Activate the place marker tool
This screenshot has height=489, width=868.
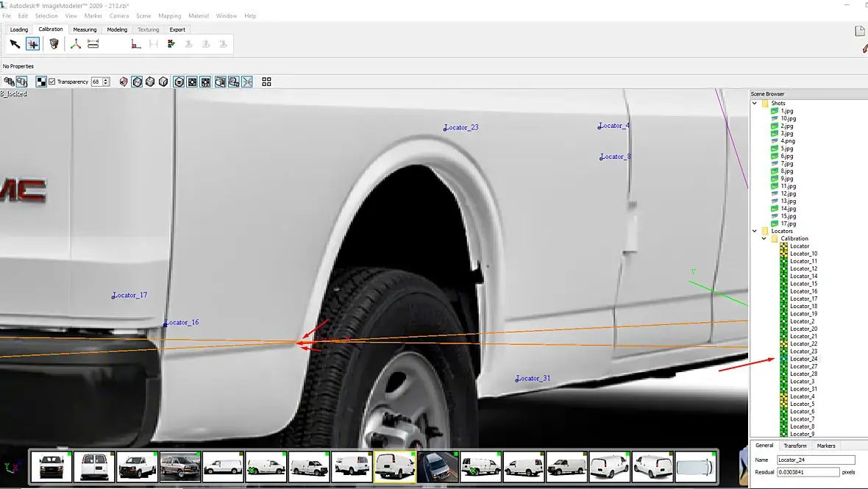pyautogui.click(x=33, y=44)
